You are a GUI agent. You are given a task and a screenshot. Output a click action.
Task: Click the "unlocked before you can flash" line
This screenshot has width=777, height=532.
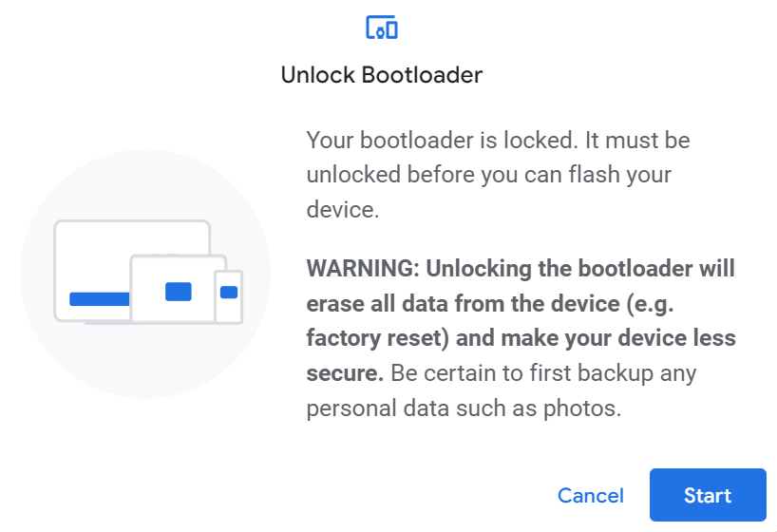pos(488,175)
